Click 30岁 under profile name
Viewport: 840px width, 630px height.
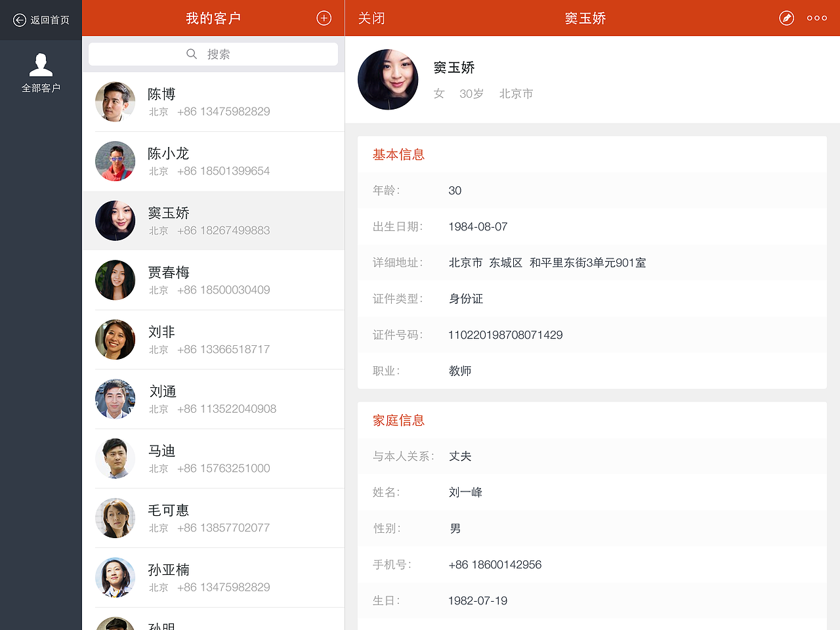tap(471, 94)
